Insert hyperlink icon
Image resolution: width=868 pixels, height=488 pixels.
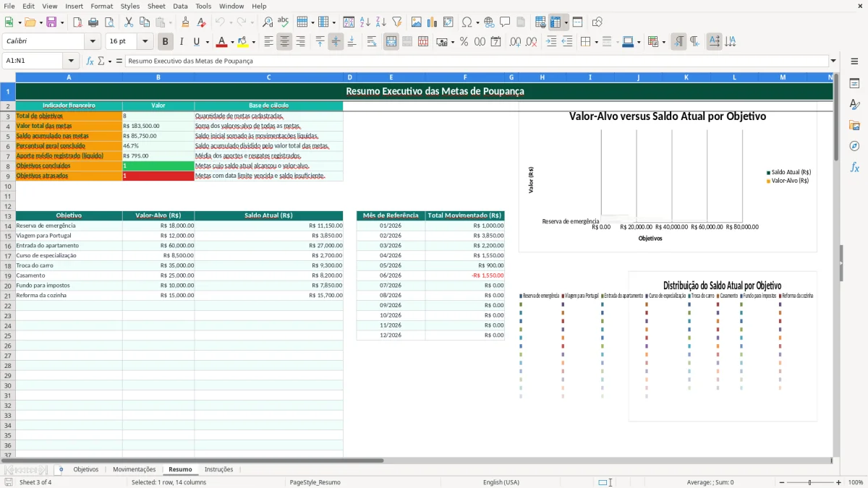tap(489, 22)
